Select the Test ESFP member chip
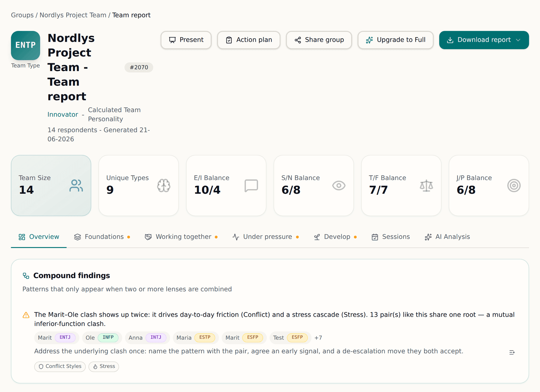 pyautogui.click(x=290, y=338)
